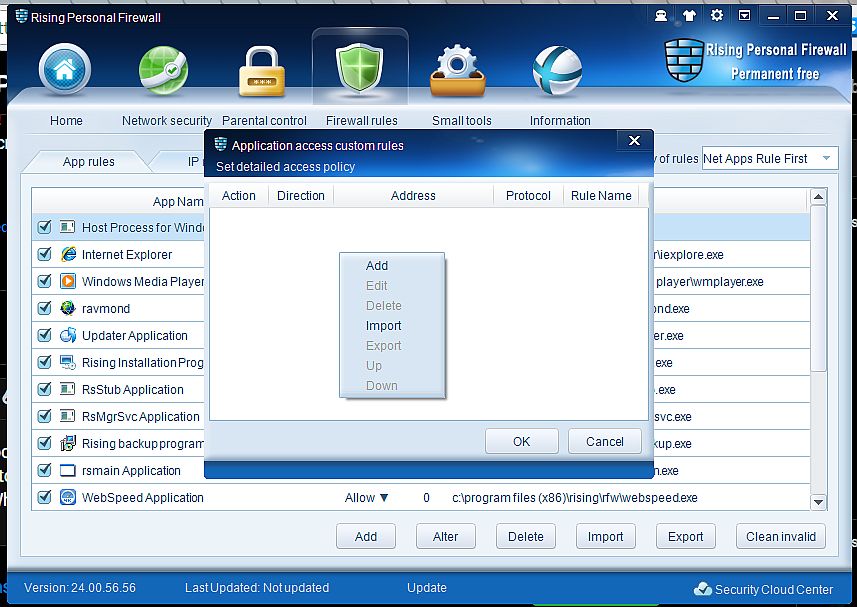
Task: Click the skin shirt icon in title bar
Action: click(689, 15)
